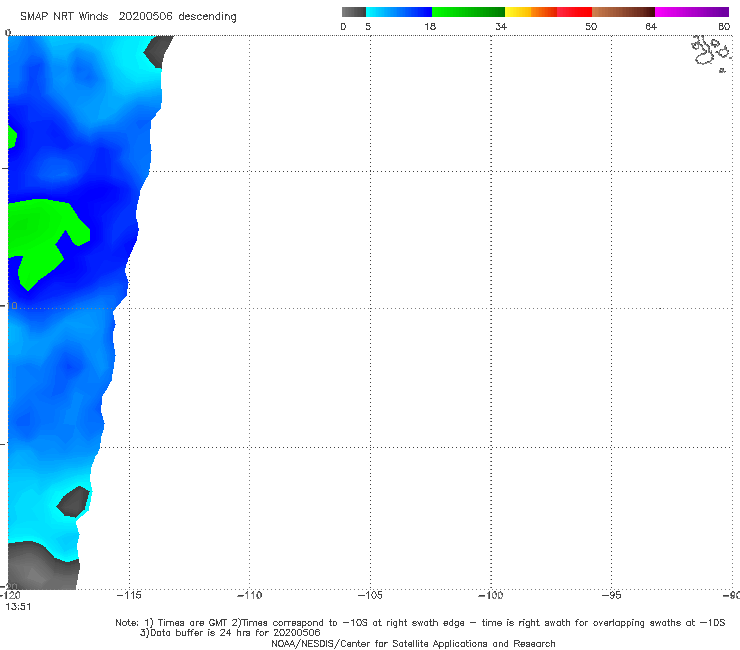This screenshot has height=650, width=740.
Task: Click the credit 'NOAA/NESDIS/Center for Satellite Applications and Research'
Action: tap(413, 643)
